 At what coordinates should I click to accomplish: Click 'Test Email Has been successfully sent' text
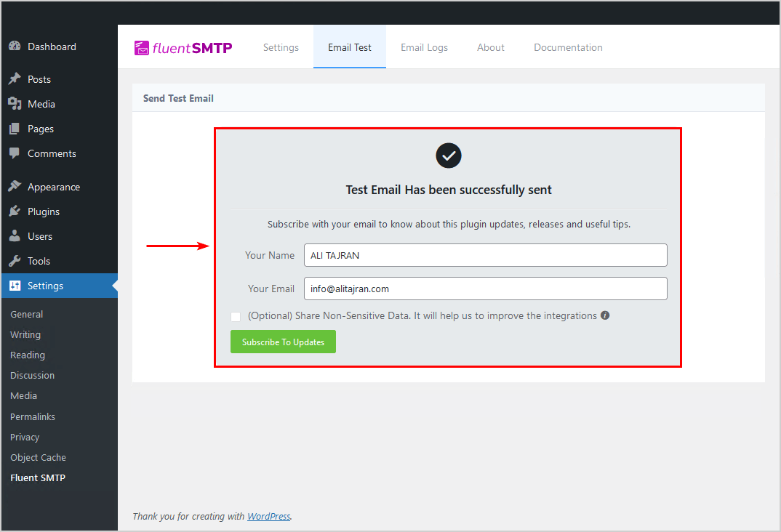449,190
